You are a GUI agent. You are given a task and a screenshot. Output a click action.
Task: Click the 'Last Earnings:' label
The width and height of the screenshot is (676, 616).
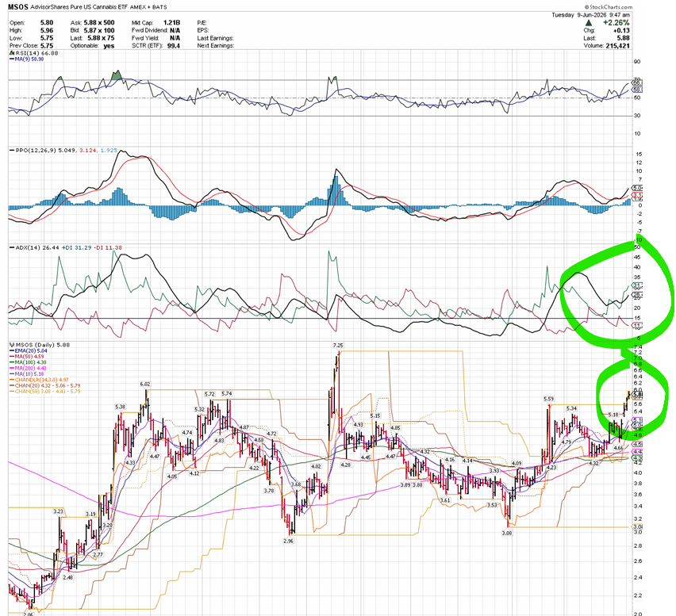point(215,38)
